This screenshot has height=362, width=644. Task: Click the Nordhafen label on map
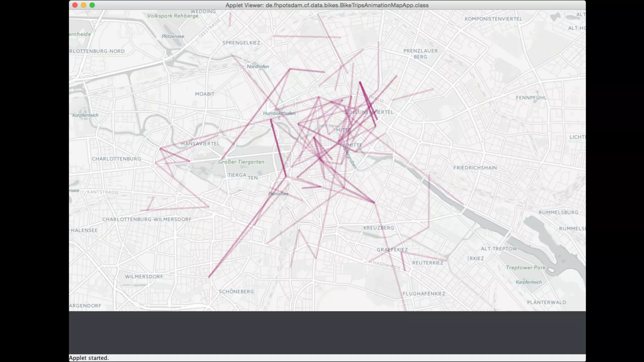coord(258,67)
